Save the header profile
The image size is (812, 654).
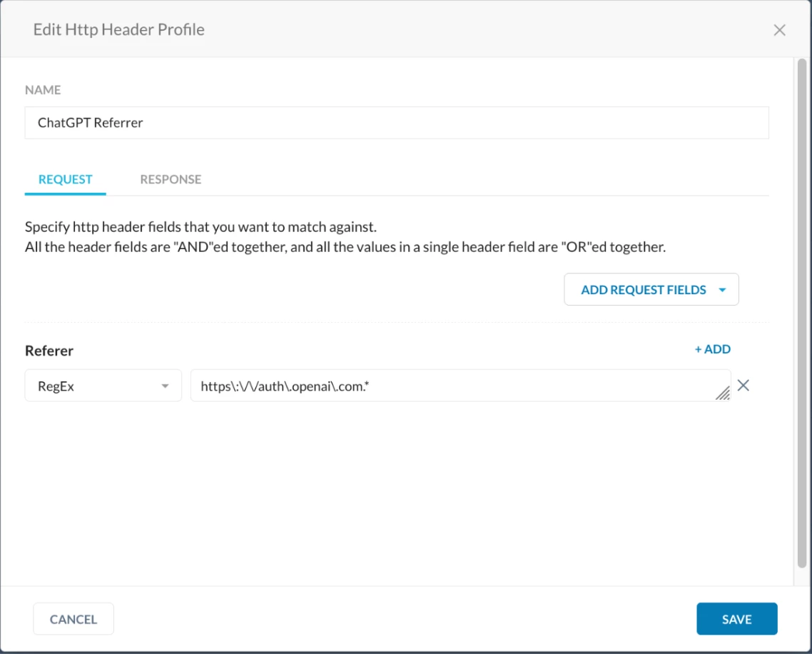coord(736,619)
